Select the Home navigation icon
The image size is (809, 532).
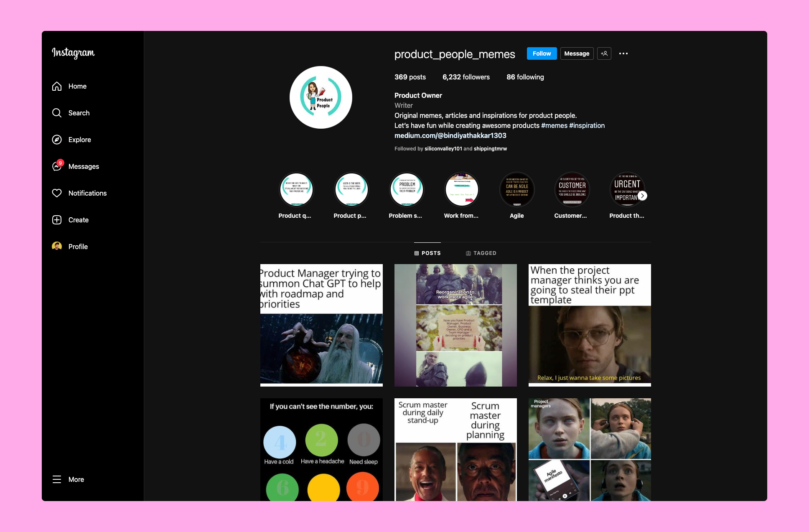point(57,86)
